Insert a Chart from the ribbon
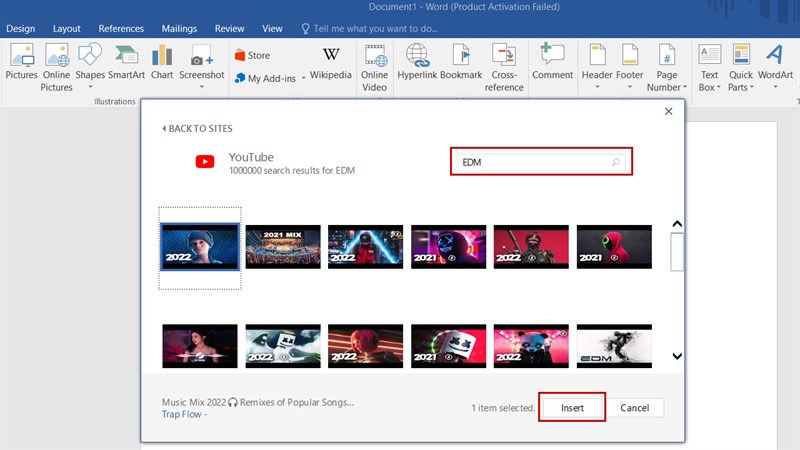Screen dimensions: 800x450 click(x=162, y=61)
